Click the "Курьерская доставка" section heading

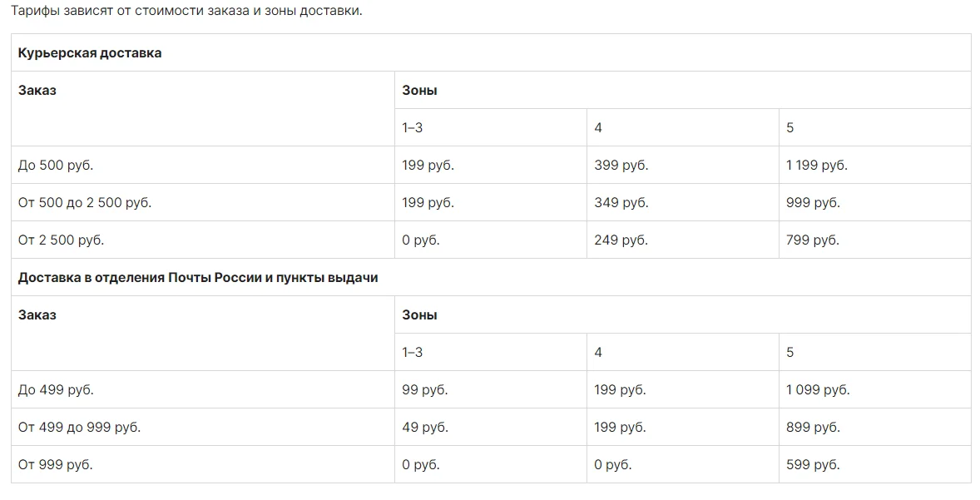90,53
